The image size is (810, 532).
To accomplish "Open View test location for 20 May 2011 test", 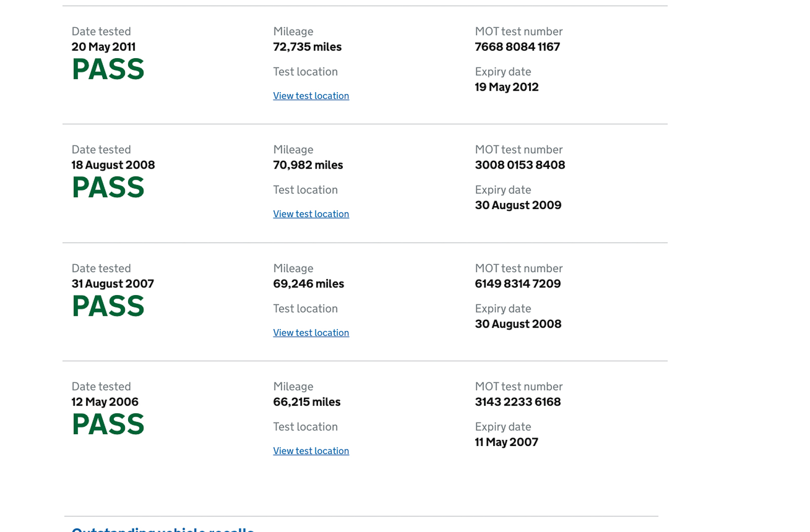I will tap(311, 96).
